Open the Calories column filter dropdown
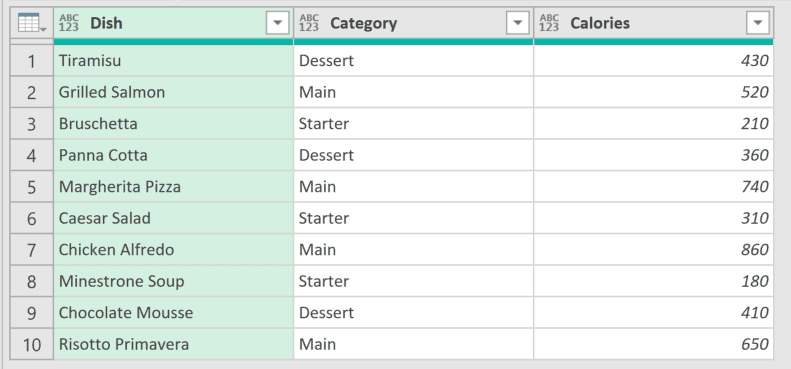 click(x=758, y=23)
